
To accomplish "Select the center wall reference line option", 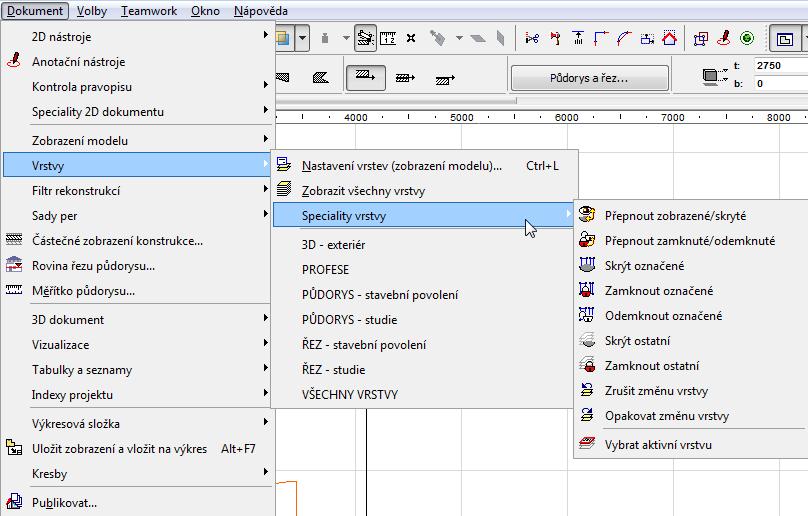I will 405,78.
